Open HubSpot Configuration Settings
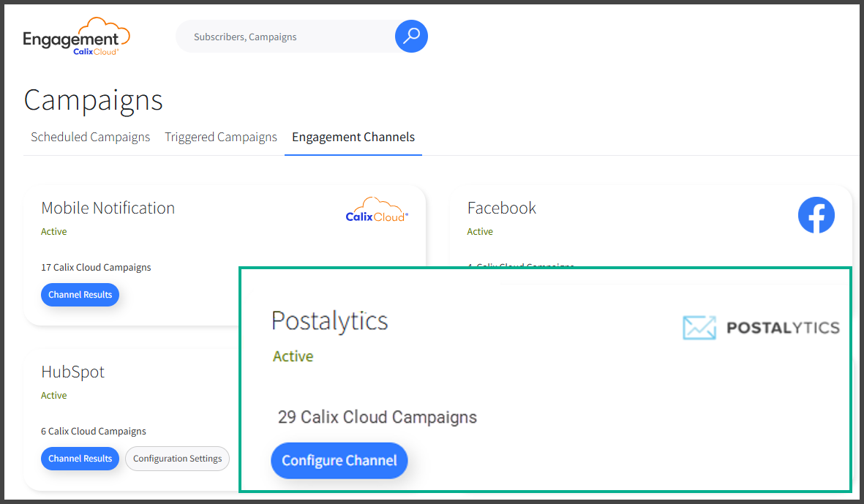The width and height of the screenshot is (864, 504). [177, 459]
